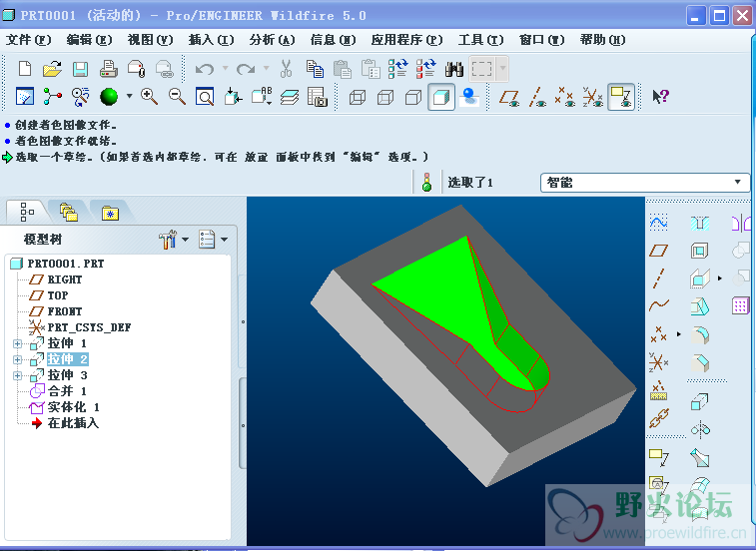The image size is (756, 551).
Task: Expand the 拉伸 3 tree node
Action: [x=17, y=375]
